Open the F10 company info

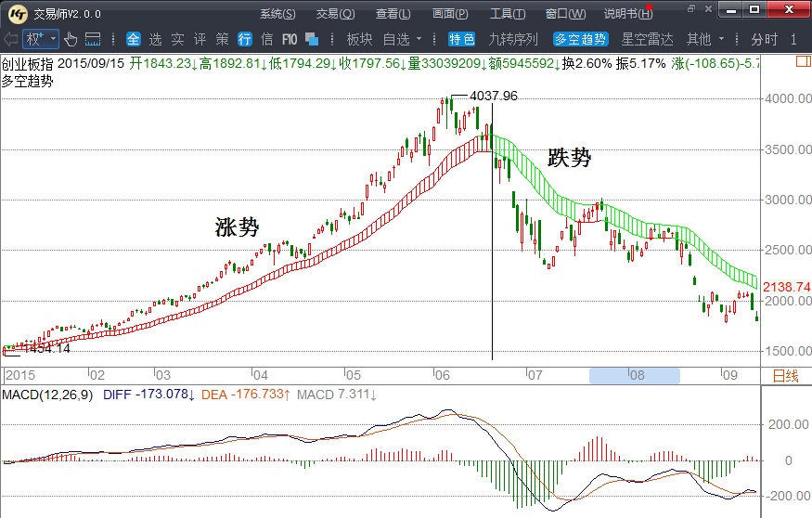pos(289,39)
